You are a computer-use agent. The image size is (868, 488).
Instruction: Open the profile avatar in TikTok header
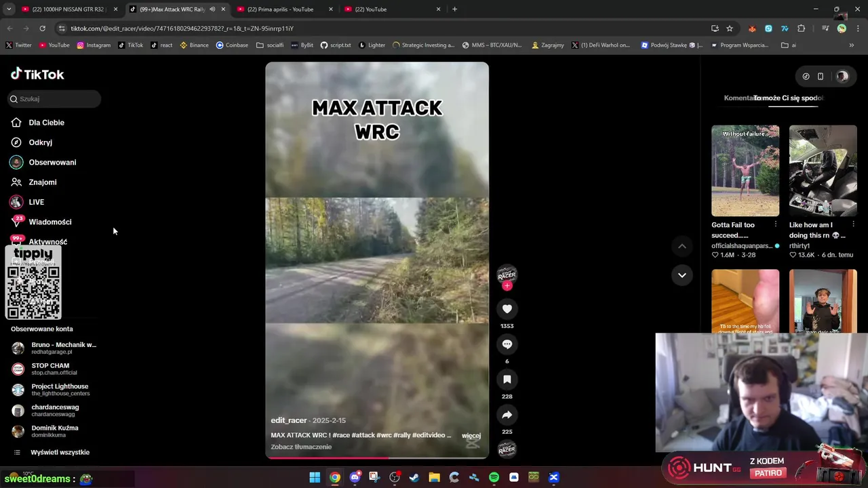(842, 77)
